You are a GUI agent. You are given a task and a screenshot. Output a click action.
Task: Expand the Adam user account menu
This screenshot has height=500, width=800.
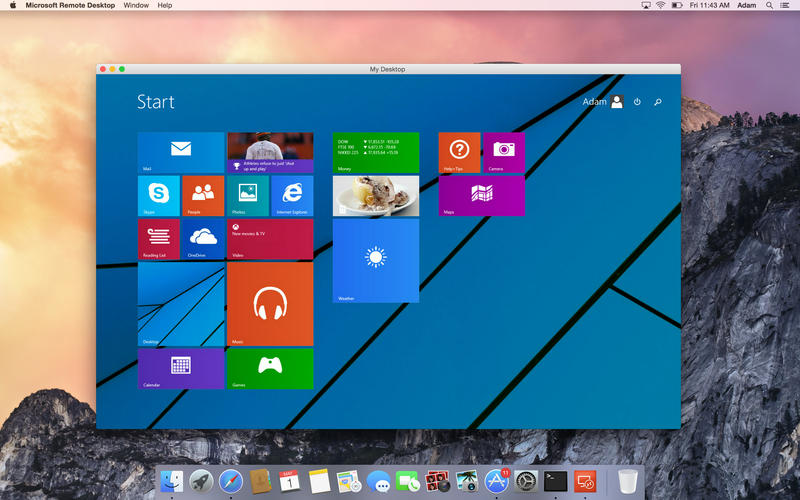click(603, 102)
